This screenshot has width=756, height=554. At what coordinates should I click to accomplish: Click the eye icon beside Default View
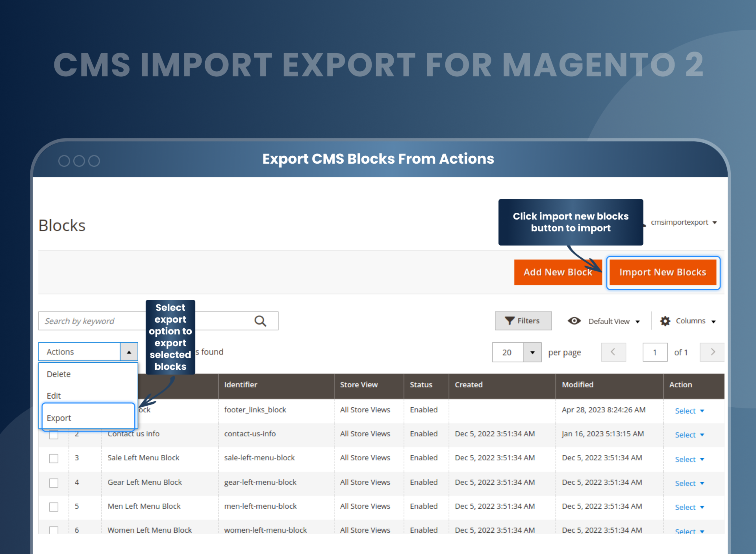click(x=574, y=321)
